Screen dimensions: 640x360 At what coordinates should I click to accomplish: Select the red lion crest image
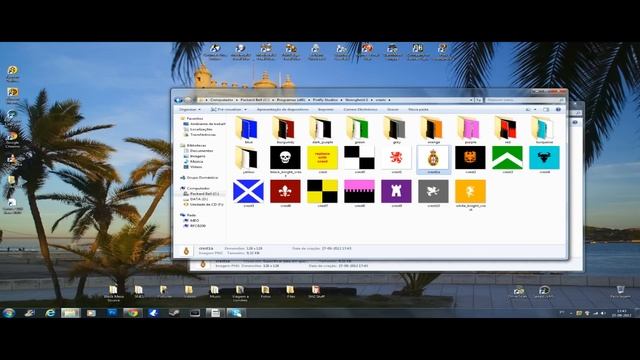(396, 158)
